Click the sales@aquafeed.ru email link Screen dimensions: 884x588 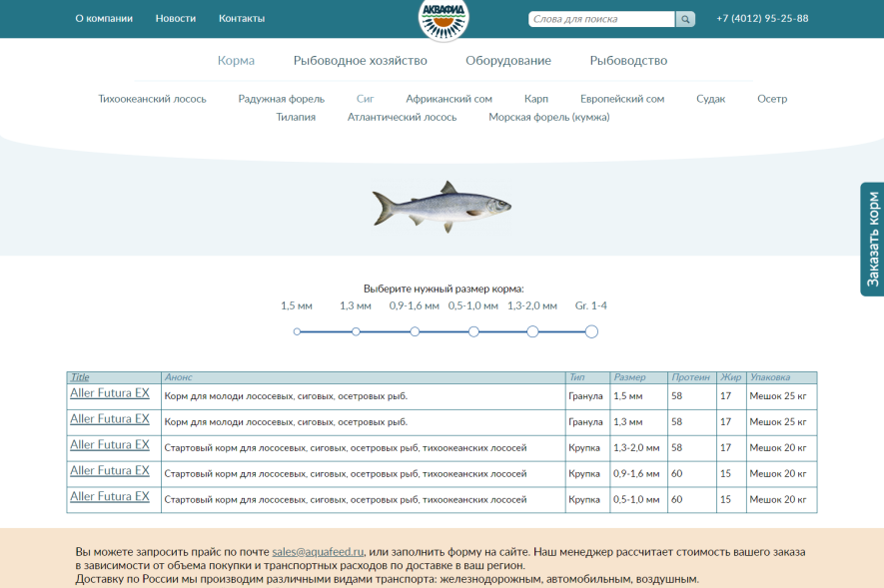point(318,552)
